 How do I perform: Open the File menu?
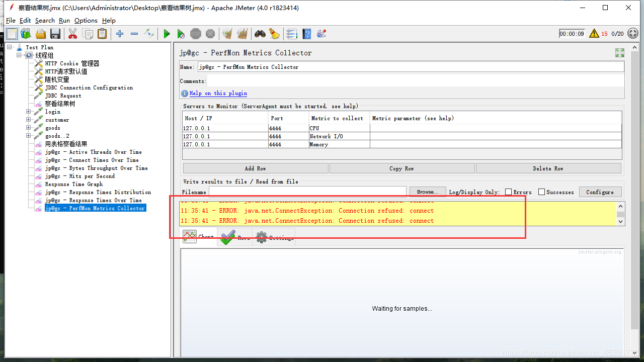[x=11, y=21]
